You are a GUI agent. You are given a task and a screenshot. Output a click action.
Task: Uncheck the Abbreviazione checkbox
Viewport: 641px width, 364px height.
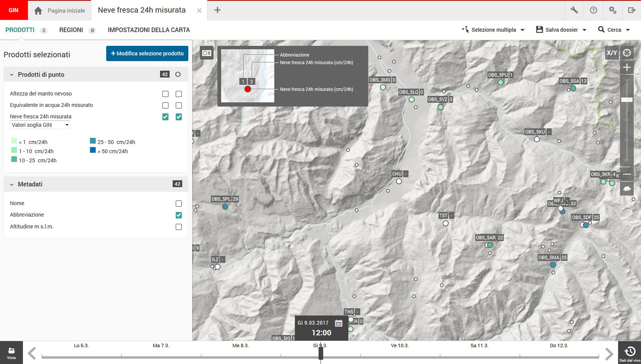point(179,215)
